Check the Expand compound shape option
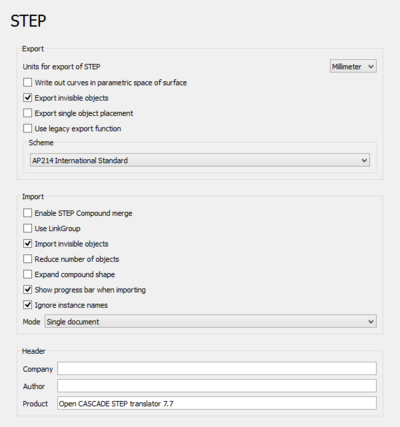Image resolution: width=400 pixels, height=427 pixels. pyautogui.click(x=28, y=274)
